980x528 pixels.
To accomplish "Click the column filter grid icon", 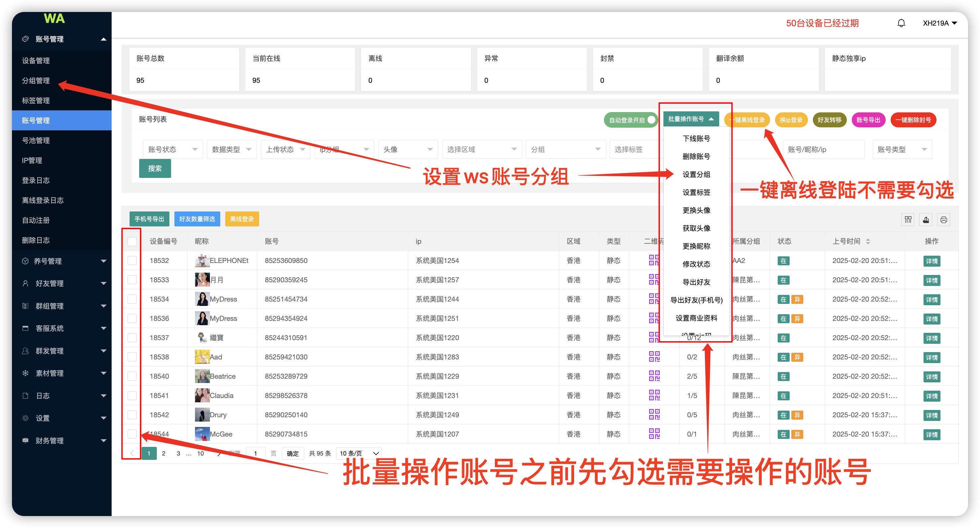I will [x=908, y=220].
